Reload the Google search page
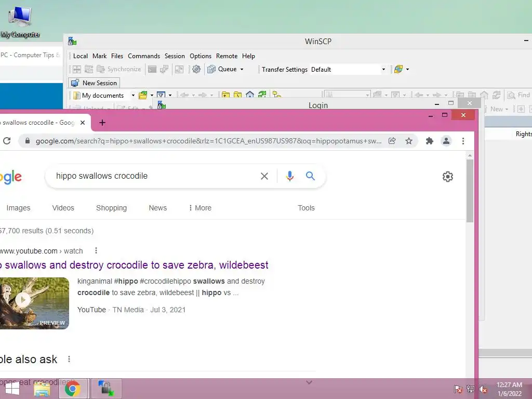This screenshot has height=399, width=532. tap(7, 141)
